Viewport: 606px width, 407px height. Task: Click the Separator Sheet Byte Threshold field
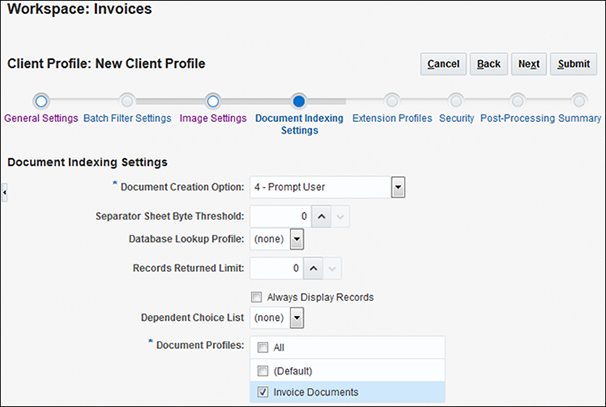[x=278, y=215]
